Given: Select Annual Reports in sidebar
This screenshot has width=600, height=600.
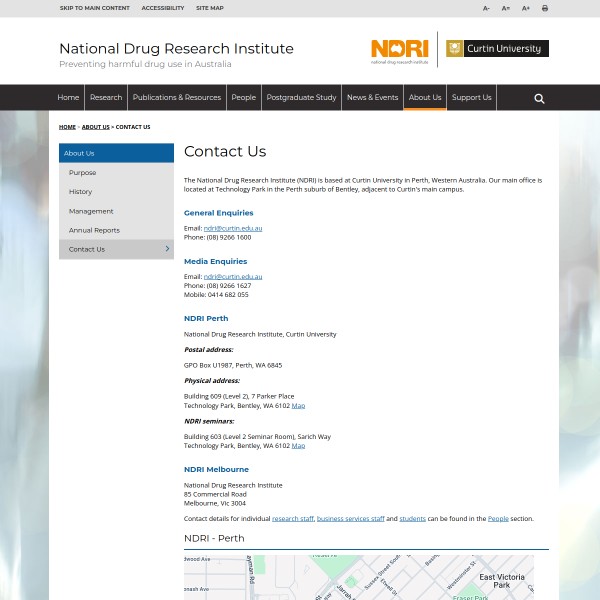Looking at the screenshot, I should [94, 230].
